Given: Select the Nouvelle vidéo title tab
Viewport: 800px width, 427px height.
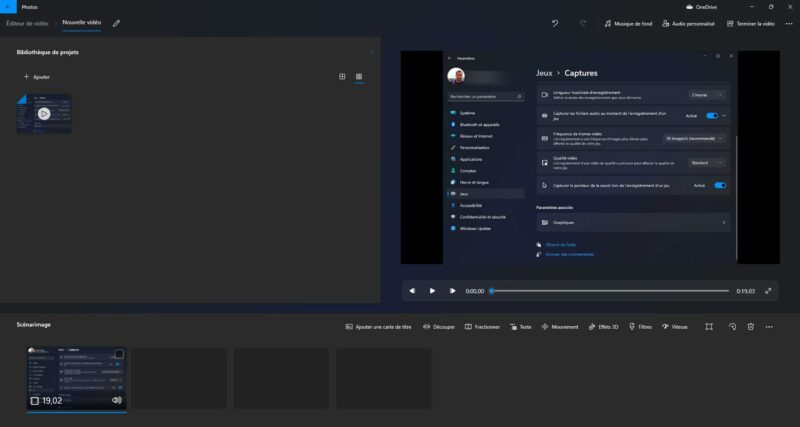Looking at the screenshot, I should click(x=82, y=22).
